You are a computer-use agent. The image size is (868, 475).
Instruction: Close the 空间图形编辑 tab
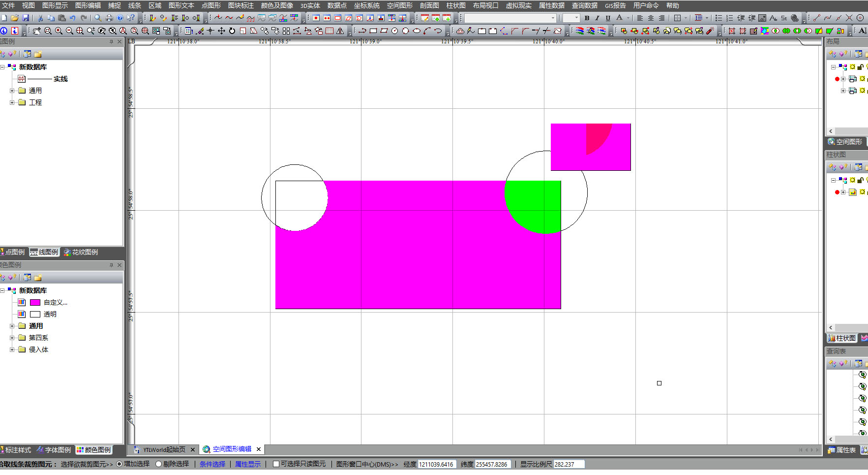click(x=259, y=449)
